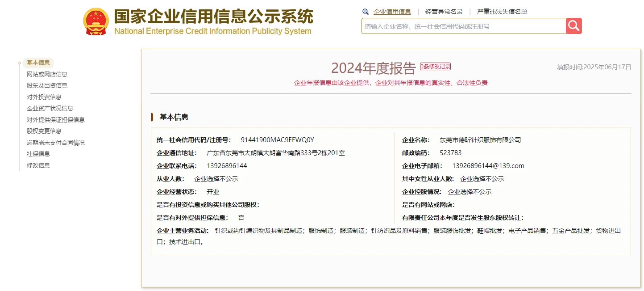Click the 企业控股情况 value 企业选择不公示
This screenshot has height=291, width=644.
[469, 192]
